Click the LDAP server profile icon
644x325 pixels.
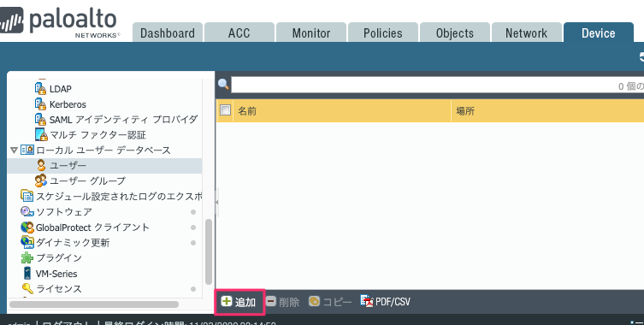click(40, 88)
